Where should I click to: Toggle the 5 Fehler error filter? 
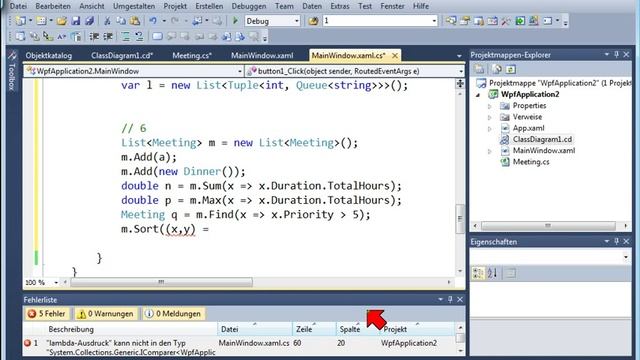pos(47,313)
